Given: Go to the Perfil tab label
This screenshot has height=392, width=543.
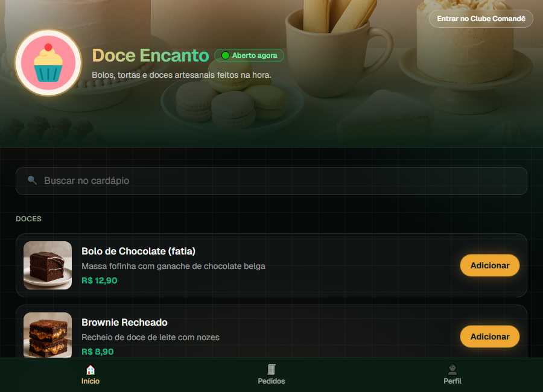Looking at the screenshot, I should tap(453, 381).
